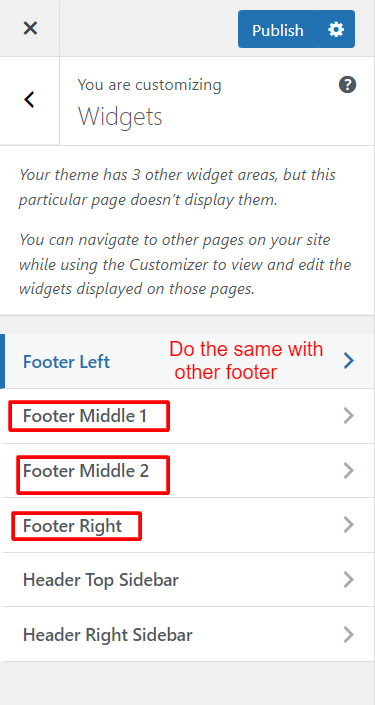Open the Footer Middle 1 widget area

coord(188,416)
